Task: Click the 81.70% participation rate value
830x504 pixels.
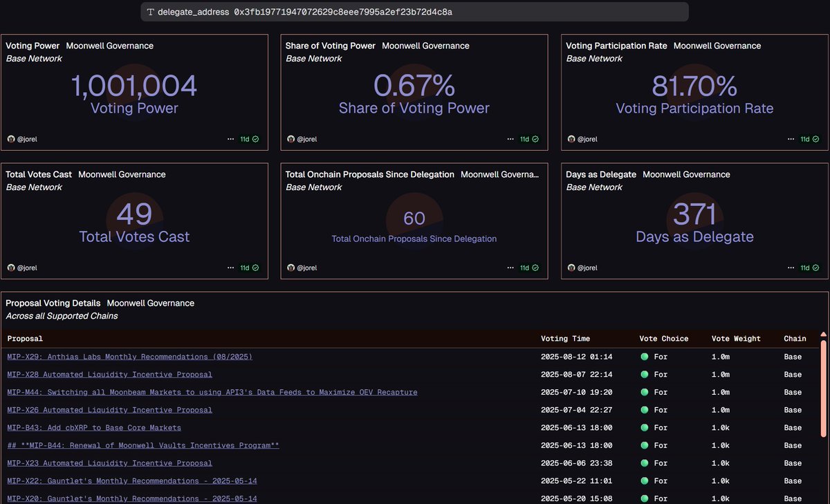Action: 694,86
